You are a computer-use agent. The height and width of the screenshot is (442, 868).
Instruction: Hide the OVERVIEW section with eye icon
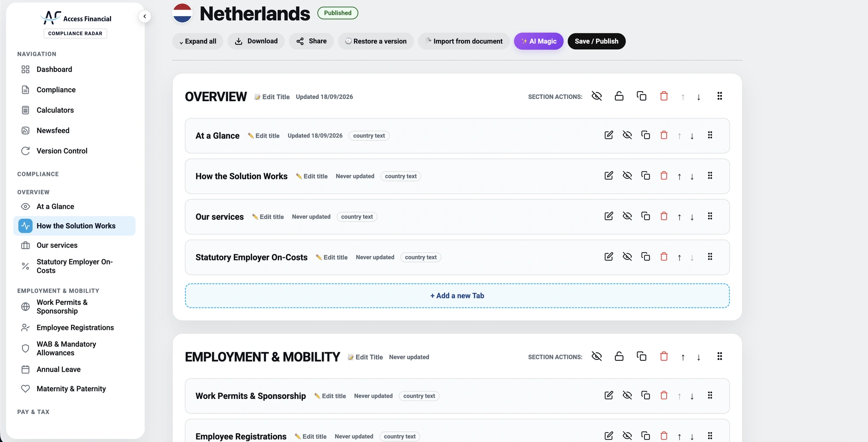(597, 96)
